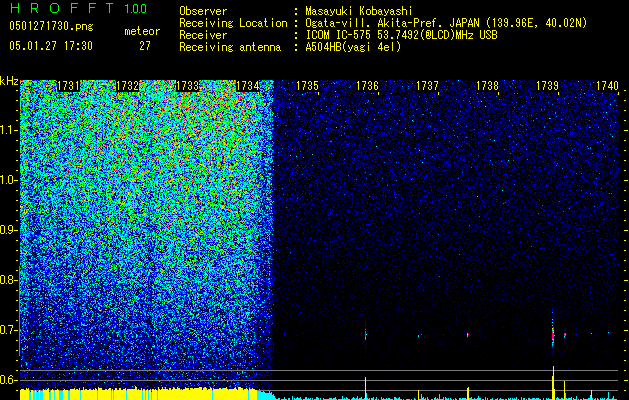Click the meteor label
Viewport: 629px width, 400px height.
pyautogui.click(x=142, y=31)
